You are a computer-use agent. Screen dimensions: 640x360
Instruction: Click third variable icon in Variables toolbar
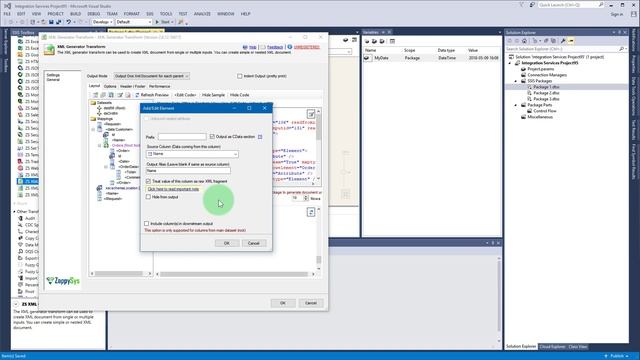click(382, 41)
